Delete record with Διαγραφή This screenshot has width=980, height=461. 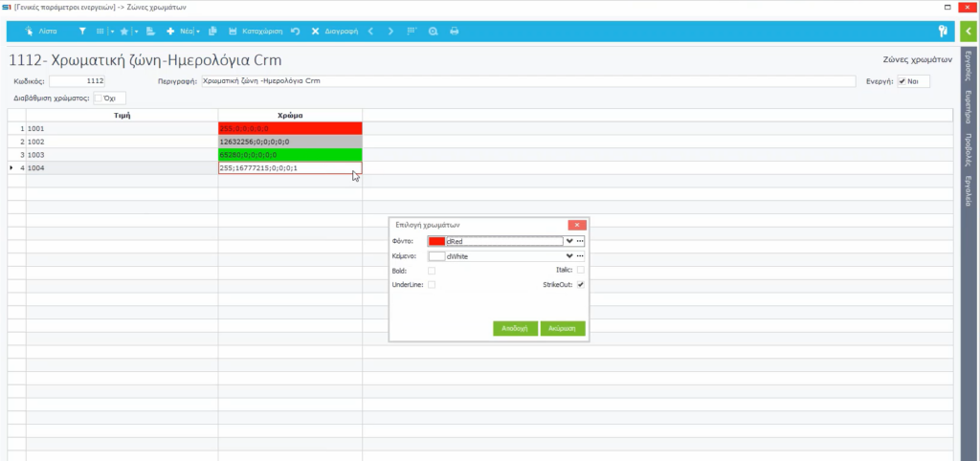coord(334,31)
